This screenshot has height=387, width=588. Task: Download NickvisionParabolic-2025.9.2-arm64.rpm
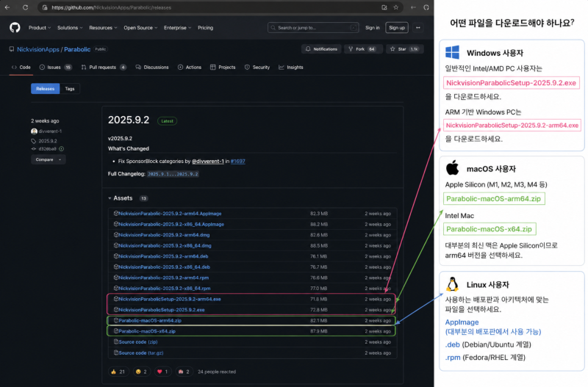click(163, 278)
